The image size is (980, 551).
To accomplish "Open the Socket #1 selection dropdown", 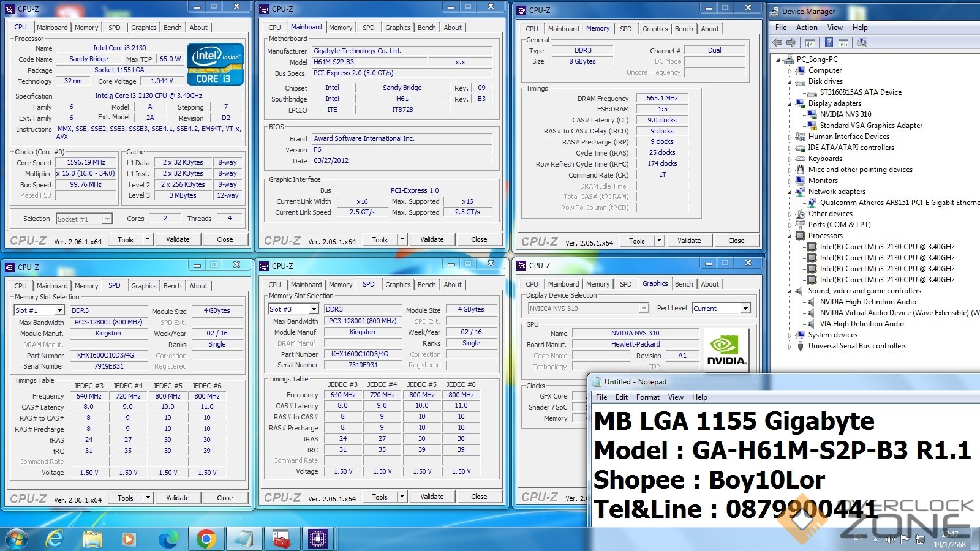I will tap(107, 219).
